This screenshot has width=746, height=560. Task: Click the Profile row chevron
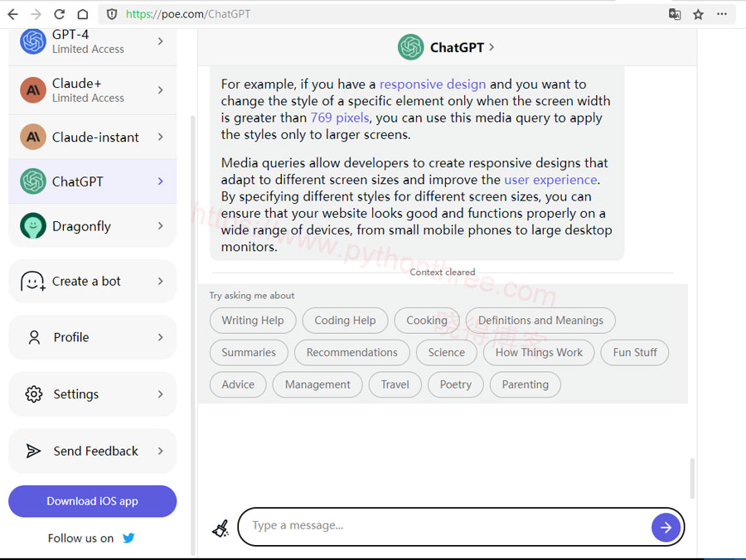pos(160,337)
